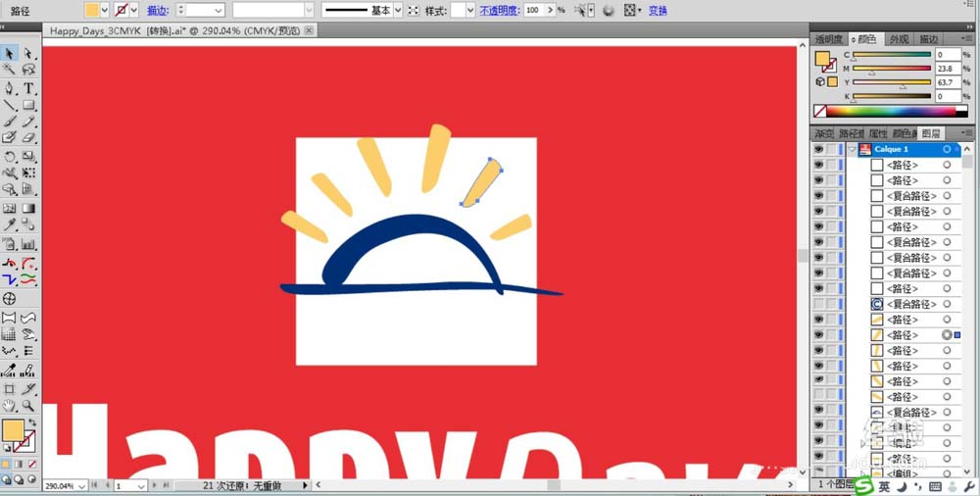Select the Slice tool
This screenshot has height=496, width=980.
(28, 389)
